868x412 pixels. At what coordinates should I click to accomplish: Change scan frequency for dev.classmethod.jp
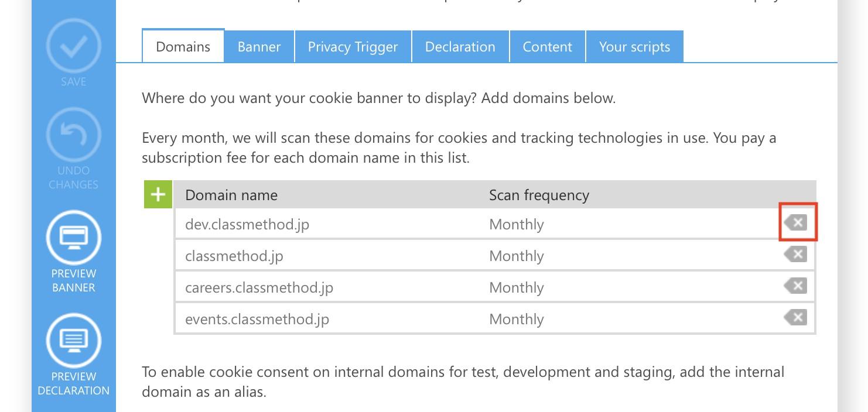517,224
